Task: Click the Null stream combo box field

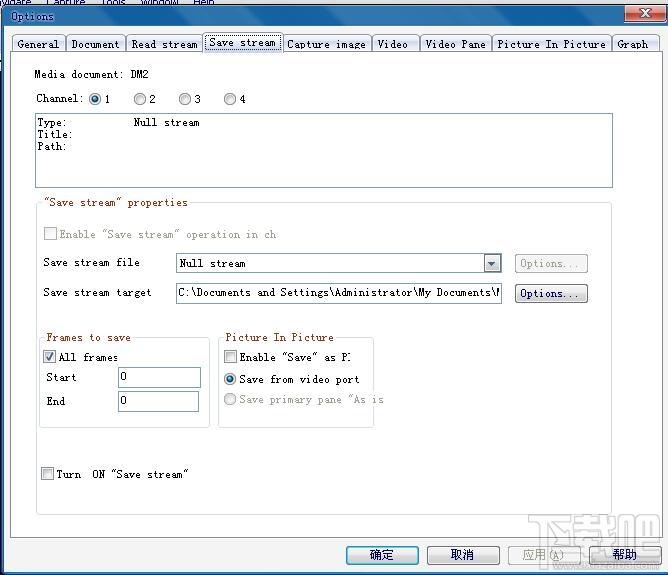Action: [x=338, y=264]
